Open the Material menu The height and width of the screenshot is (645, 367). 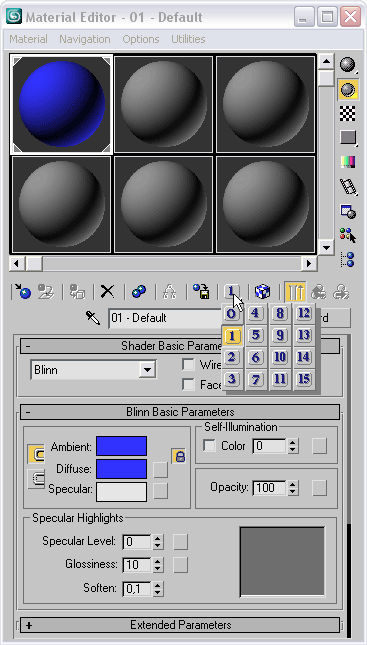28,39
